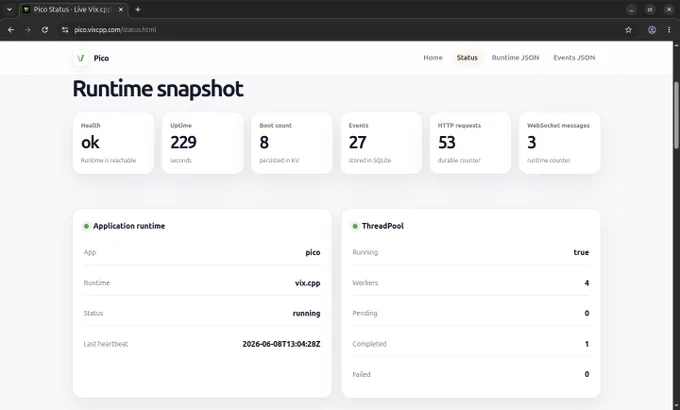Click the browser forward arrow

[28, 30]
